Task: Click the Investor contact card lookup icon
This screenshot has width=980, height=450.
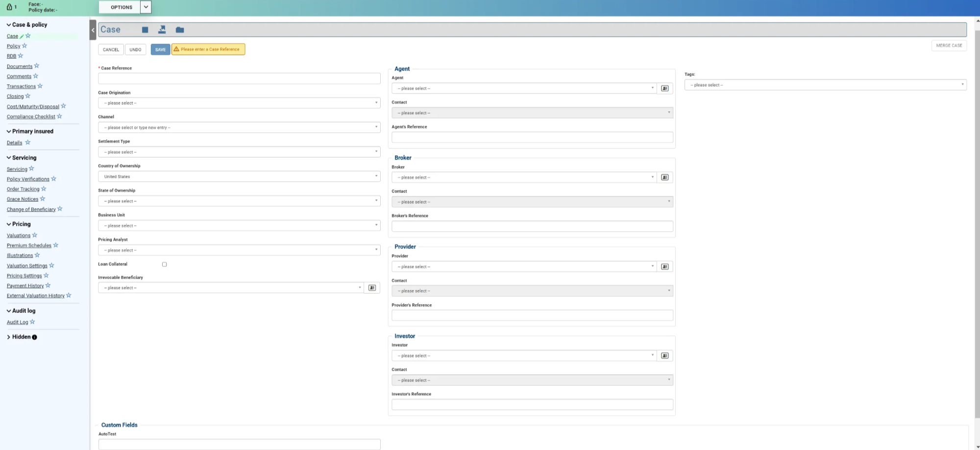Action: tap(664, 356)
